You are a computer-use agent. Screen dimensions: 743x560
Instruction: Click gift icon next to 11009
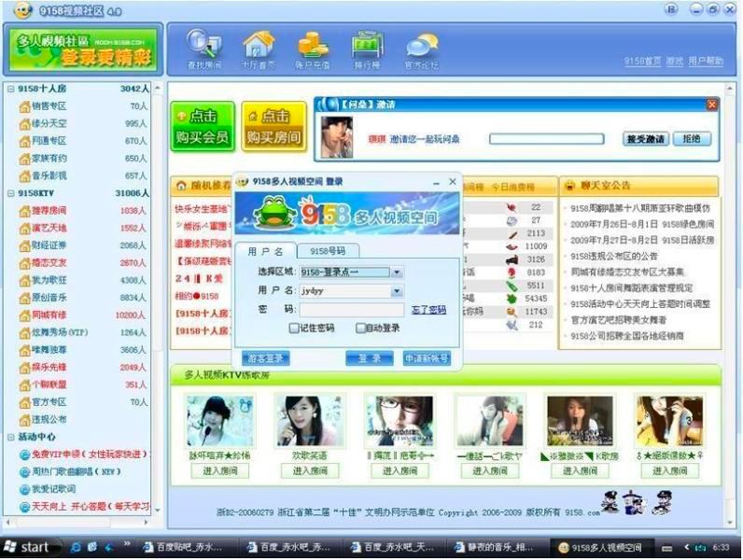coord(512,246)
